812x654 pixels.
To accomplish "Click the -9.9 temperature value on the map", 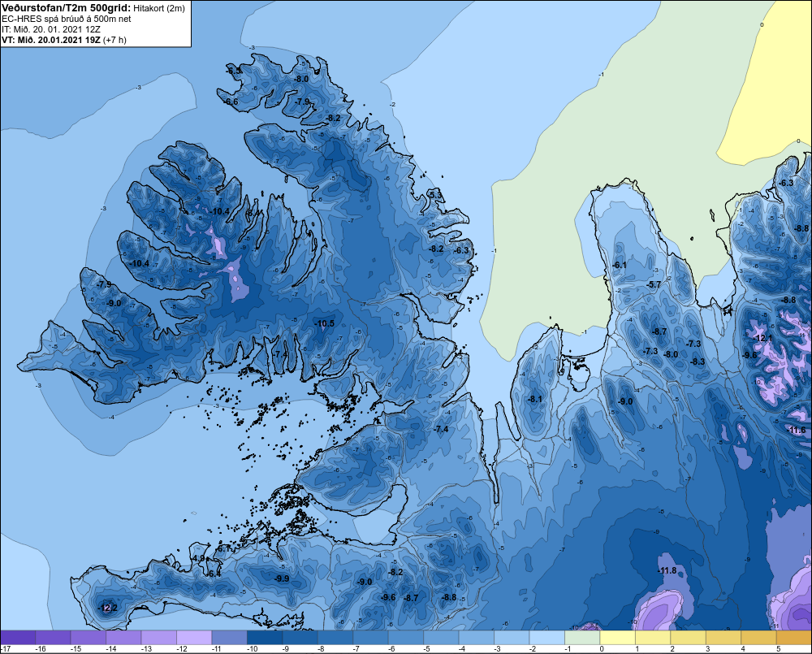I will [283, 579].
